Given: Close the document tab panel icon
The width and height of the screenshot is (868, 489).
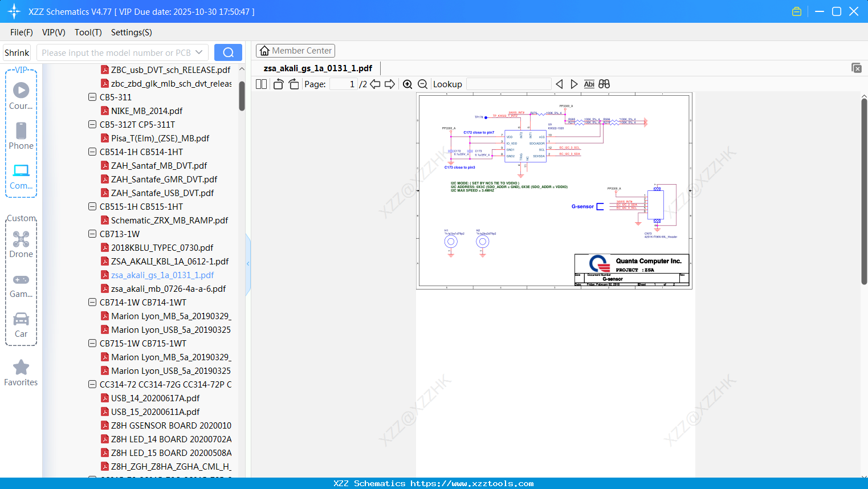Looking at the screenshot, I should pos(856,68).
